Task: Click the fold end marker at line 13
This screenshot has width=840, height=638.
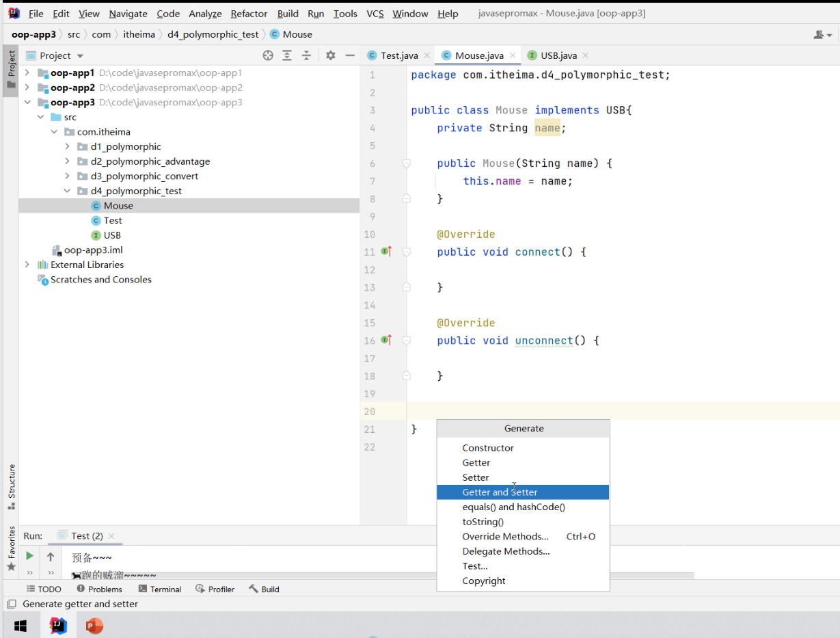Action: coord(407,287)
